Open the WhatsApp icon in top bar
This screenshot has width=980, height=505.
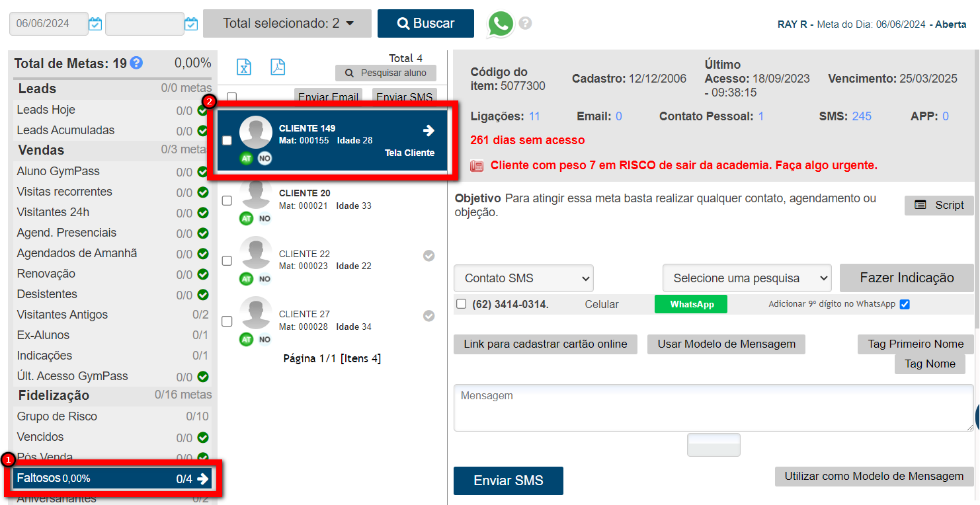(501, 24)
